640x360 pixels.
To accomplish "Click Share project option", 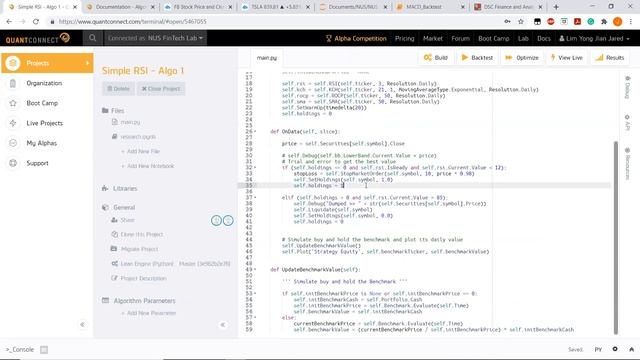I will tap(123, 220).
